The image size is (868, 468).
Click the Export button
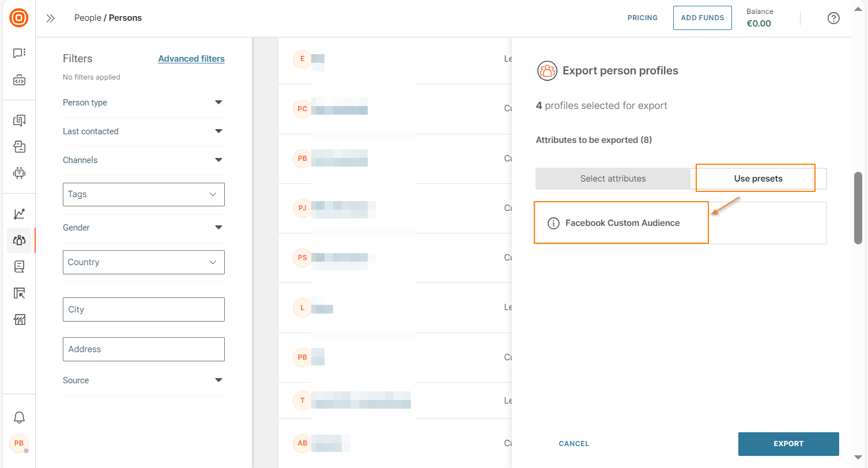pos(788,444)
